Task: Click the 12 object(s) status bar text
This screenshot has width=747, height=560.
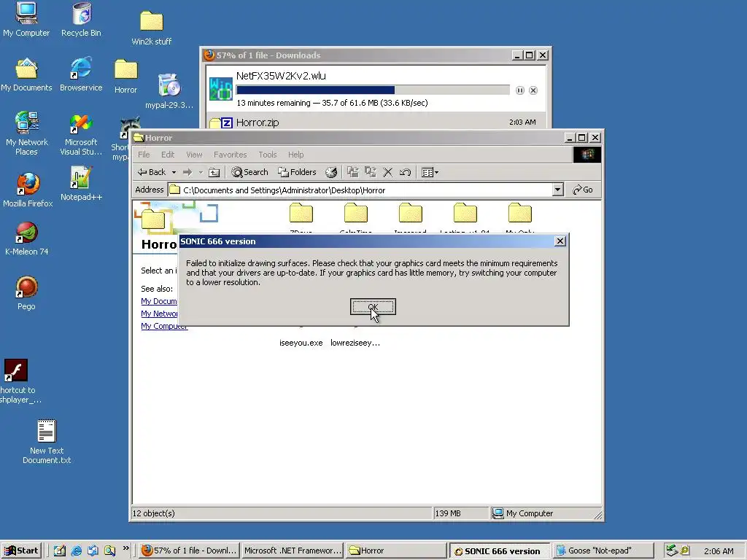Action: 153,513
